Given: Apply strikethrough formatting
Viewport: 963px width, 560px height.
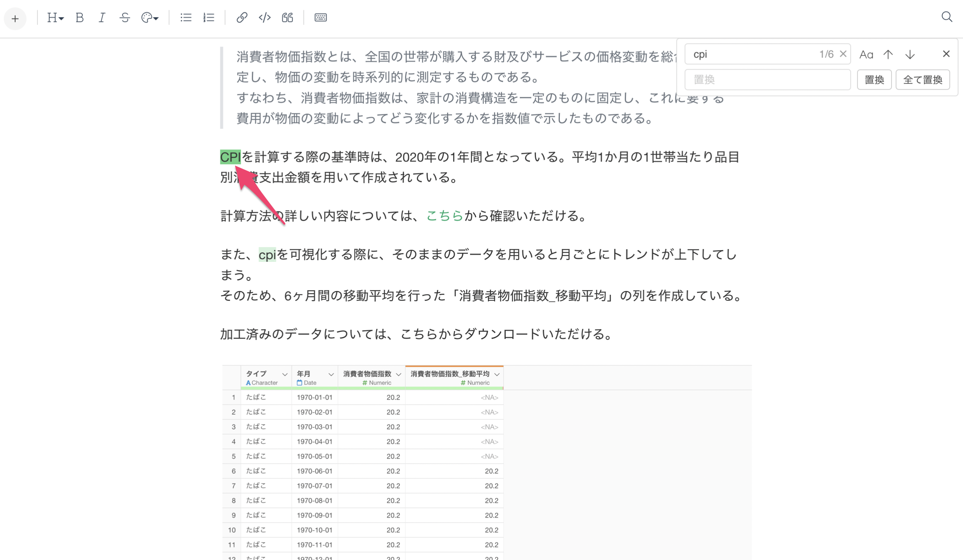Looking at the screenshot, I should coord(125,17).
